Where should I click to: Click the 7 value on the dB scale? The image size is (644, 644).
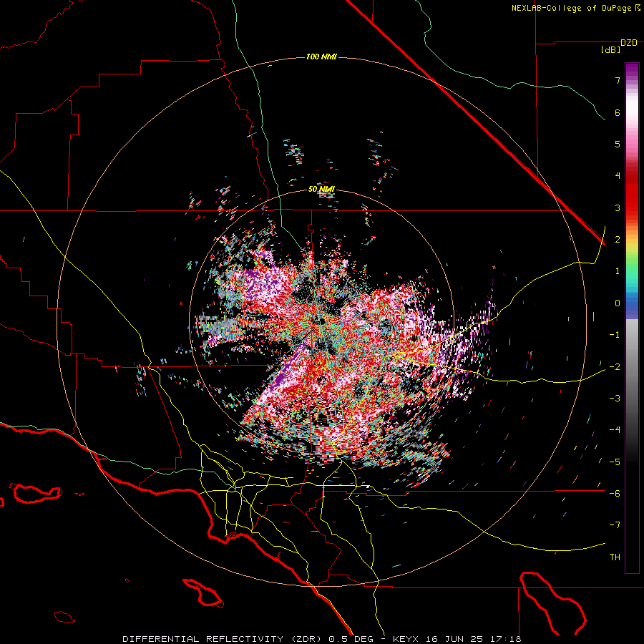coord(618,80)
